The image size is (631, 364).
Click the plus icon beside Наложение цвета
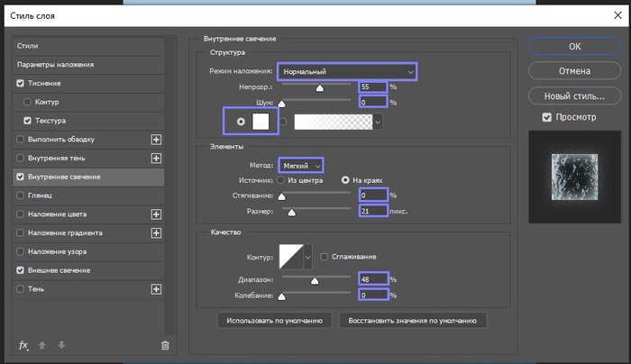coord(156,214)
